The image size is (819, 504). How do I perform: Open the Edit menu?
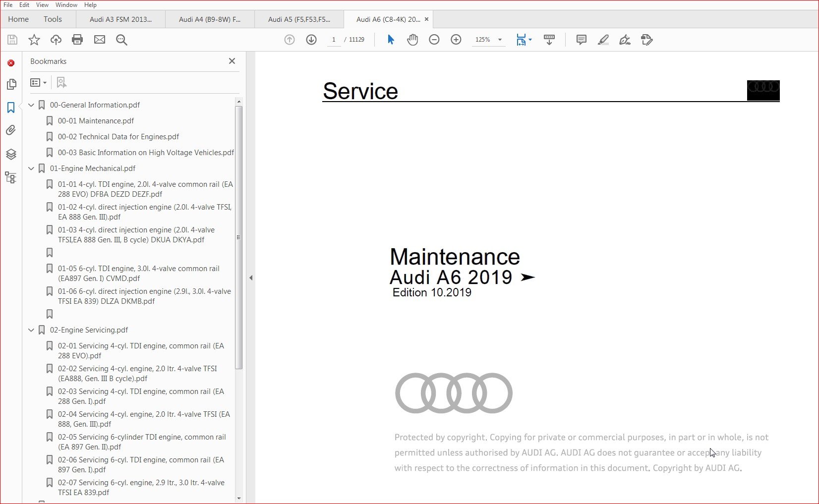click(24, 5)
